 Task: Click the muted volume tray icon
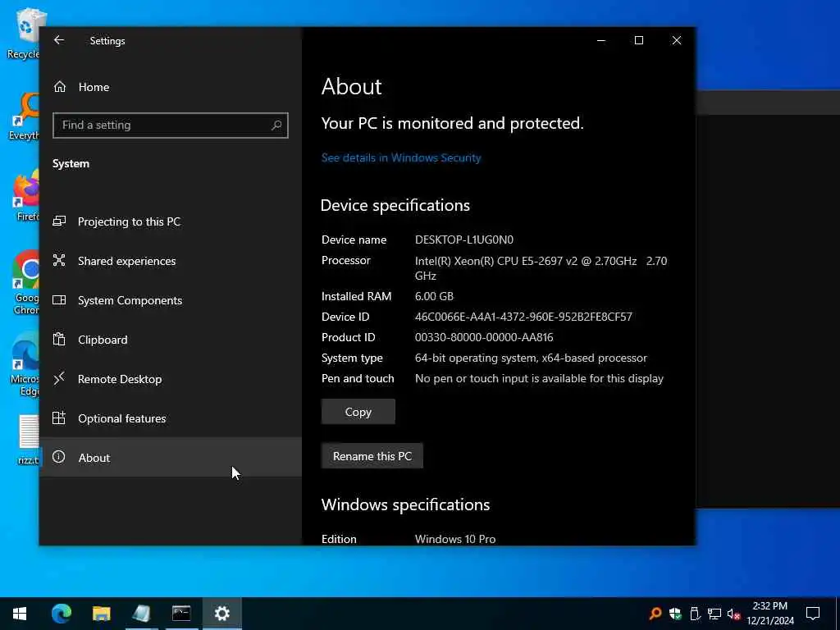734,614
